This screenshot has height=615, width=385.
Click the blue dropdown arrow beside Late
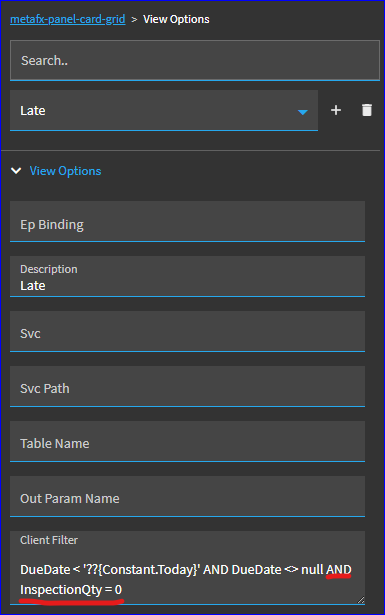302,112
